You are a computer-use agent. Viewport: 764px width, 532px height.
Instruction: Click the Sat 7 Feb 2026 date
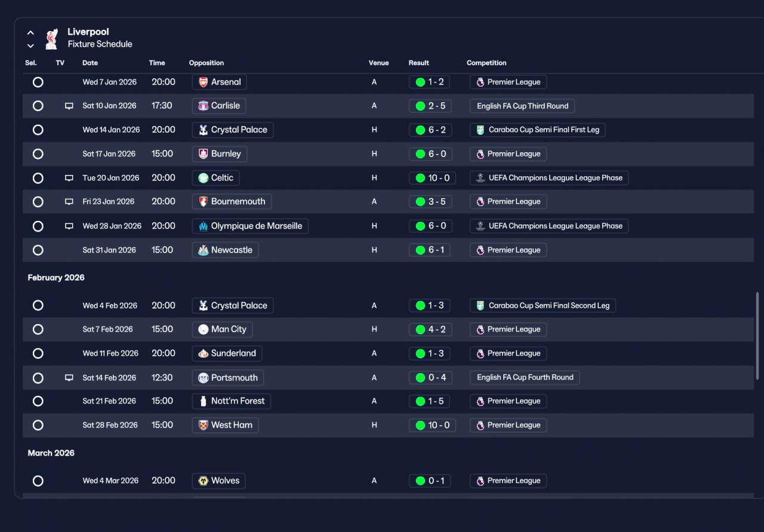(x=108, y=330)
